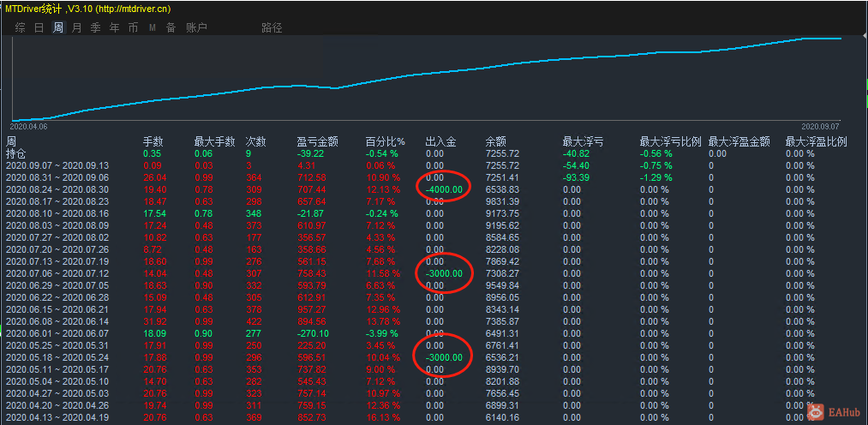
Task: Select week row 2020.04.27 ~ 2020.05.03
Action: click(57, 393)
